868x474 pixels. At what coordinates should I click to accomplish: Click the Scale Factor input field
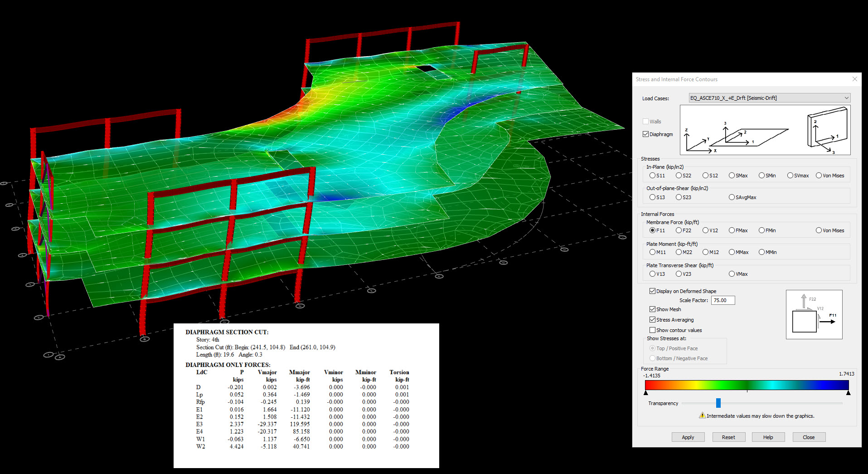pyautogui.click(x=723, y=300)
